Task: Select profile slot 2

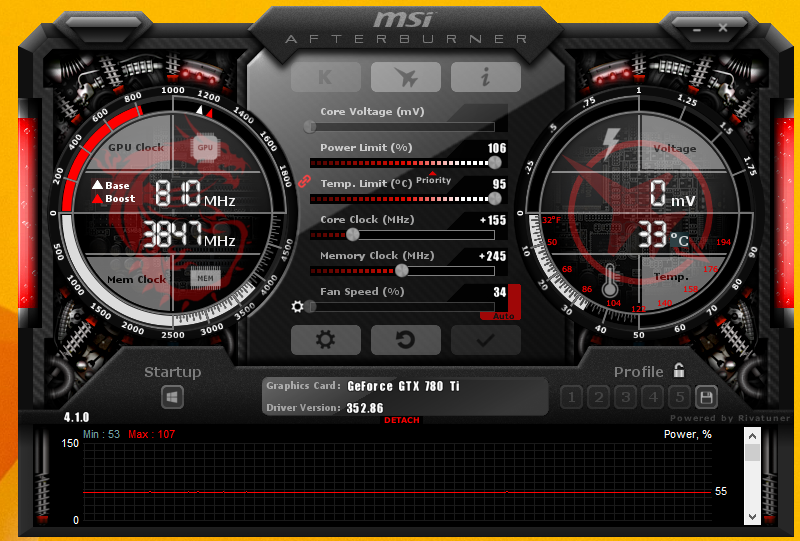Action: pos(599,397)
